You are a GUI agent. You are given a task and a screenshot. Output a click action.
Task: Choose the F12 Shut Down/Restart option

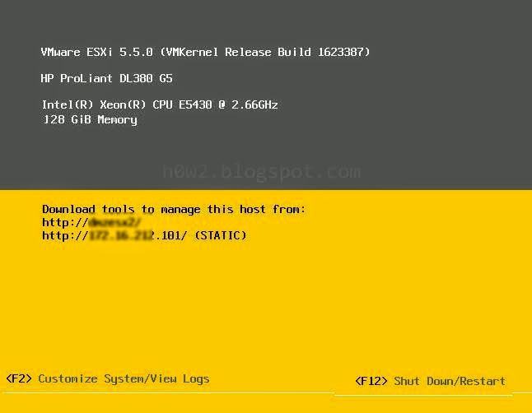click(430, 381)
